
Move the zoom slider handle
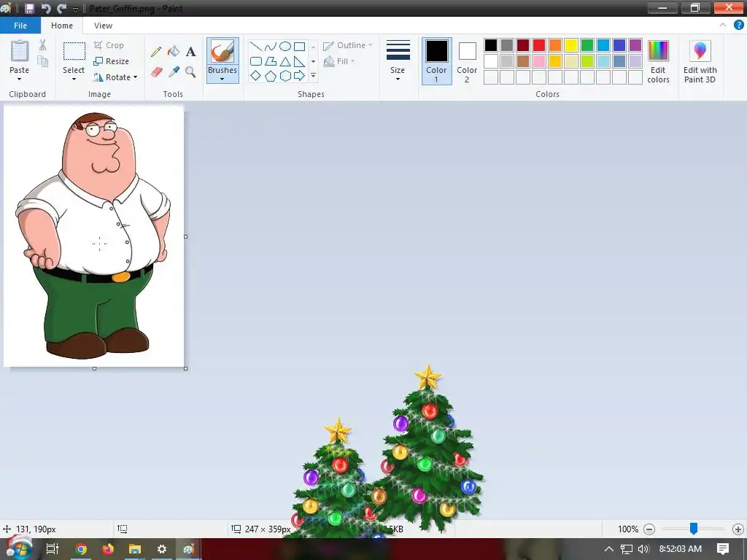[x=694, y=528]
